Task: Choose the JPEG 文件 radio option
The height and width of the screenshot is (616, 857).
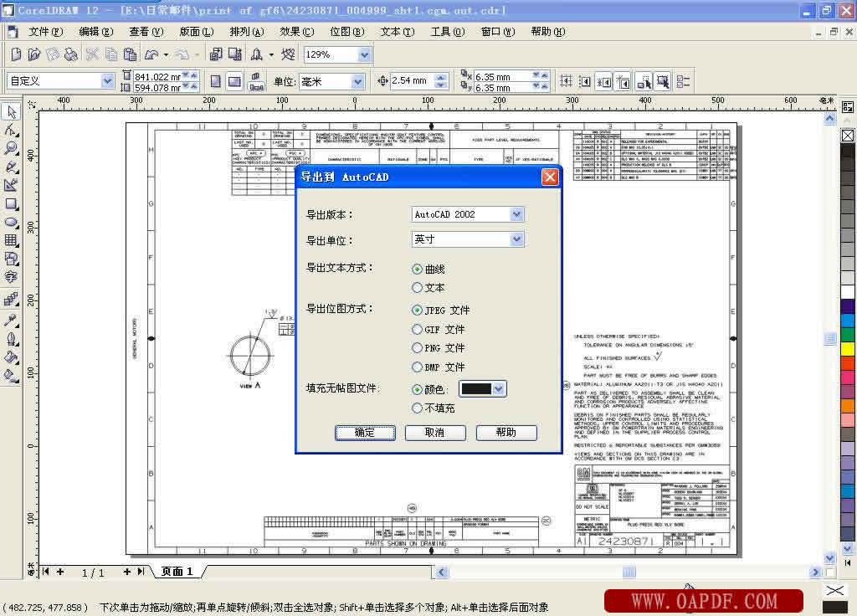Action: point(417,310)
